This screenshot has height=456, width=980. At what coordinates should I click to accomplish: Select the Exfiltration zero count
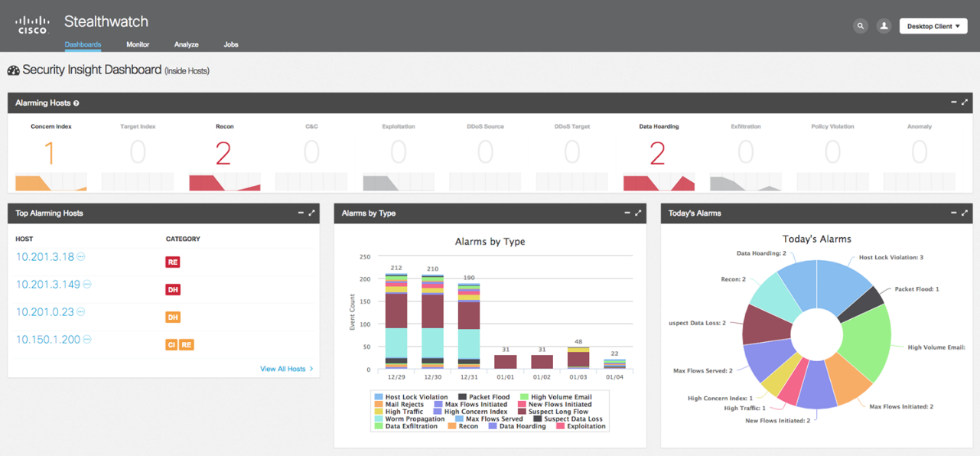pos(745,153)
